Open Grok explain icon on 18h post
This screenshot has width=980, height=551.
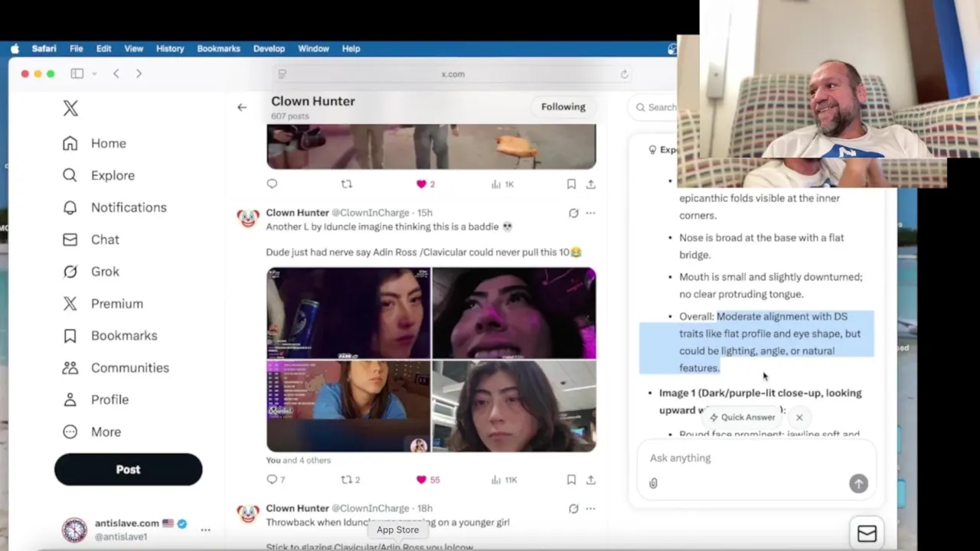click(573, 508)
